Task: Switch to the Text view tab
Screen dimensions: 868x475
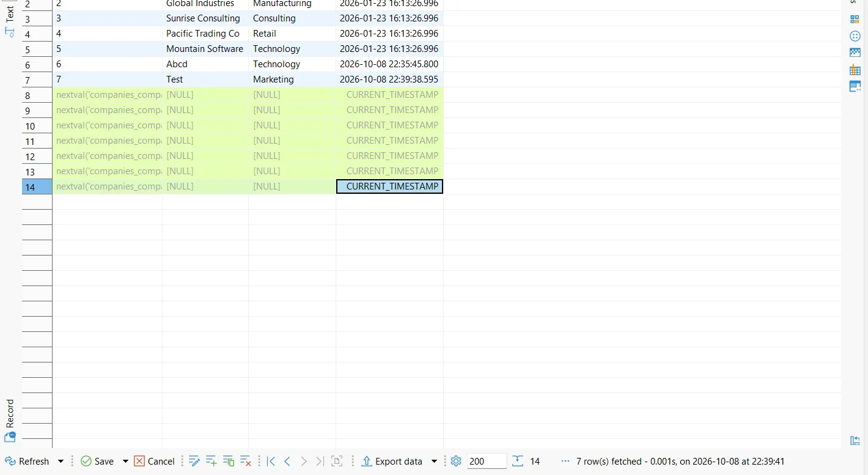Action: coord(10,21)
